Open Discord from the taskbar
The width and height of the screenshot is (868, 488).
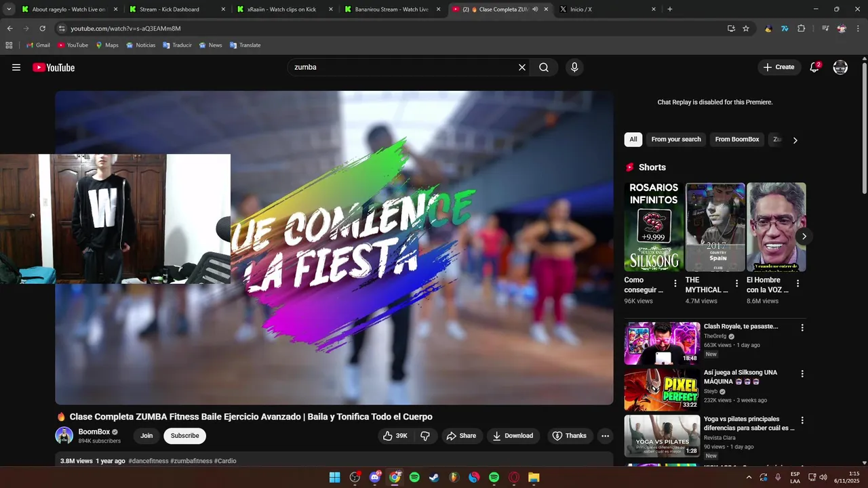375,477
